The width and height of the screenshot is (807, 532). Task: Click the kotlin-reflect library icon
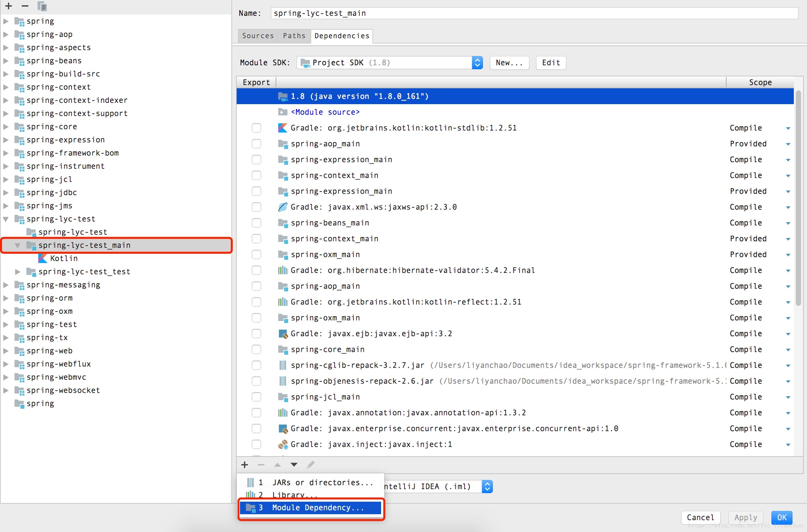tap(283, 302)
